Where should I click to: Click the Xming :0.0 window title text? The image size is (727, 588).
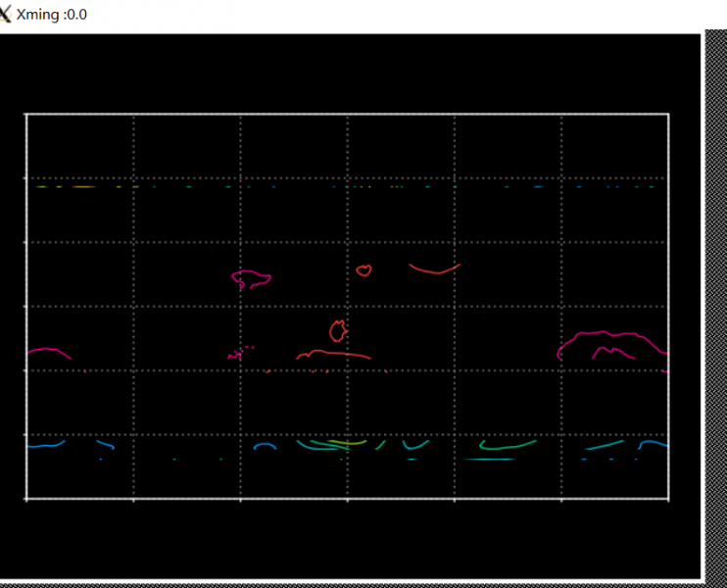[52, 15]
